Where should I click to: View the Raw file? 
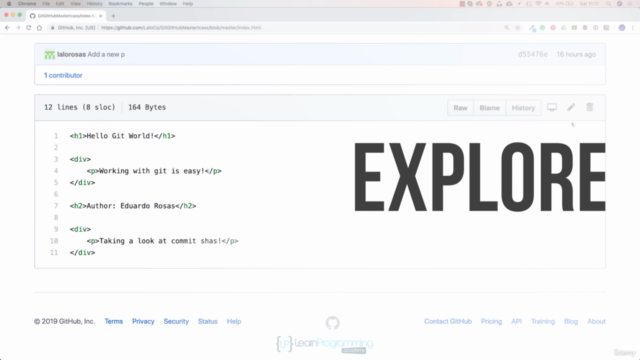pos(460,108)
